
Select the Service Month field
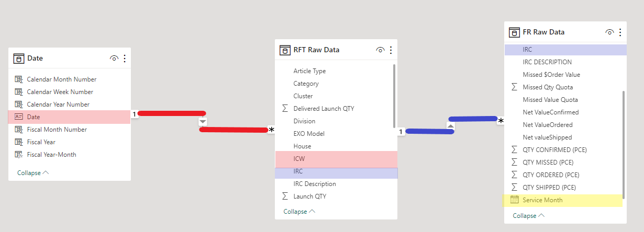563,200
